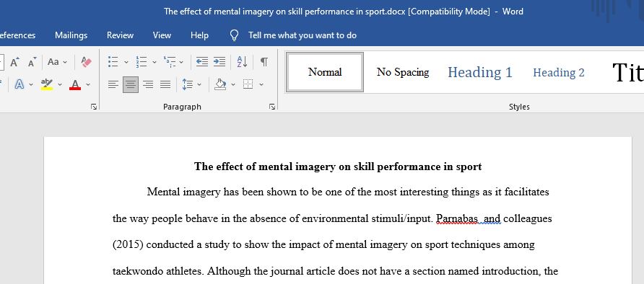Open shading color dropdown arrow
This screenshot has width=644, height=284.
coord(233,85)
